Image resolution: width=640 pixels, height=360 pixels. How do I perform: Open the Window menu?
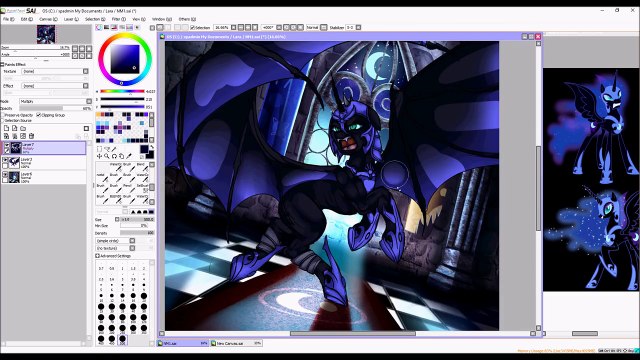click(x=162, y=19)
